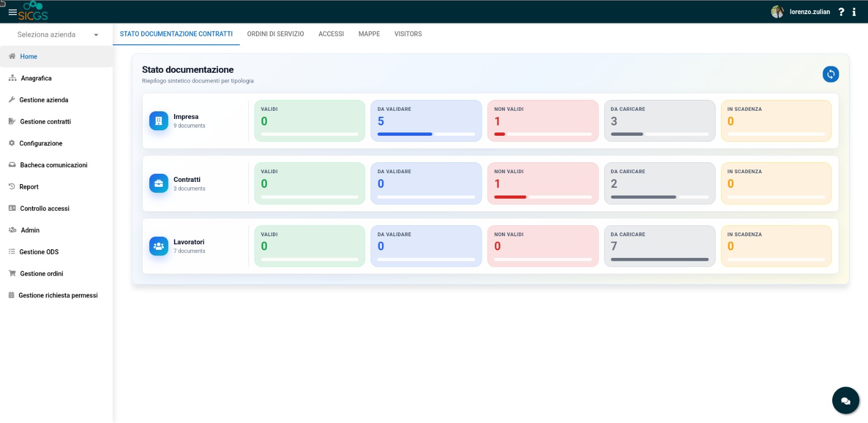Screen dimensions: 868x423
Task: Click the Lavoratori people group icon
Action: pos(159,246)
